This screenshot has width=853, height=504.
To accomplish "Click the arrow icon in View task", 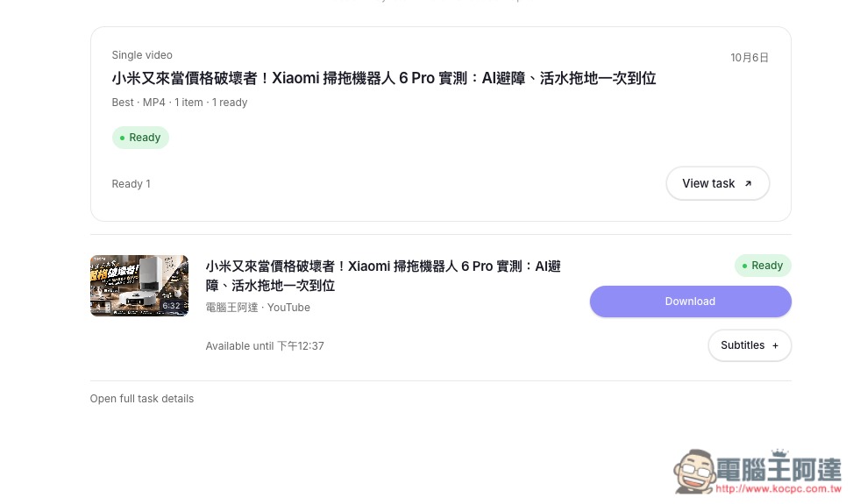I will pyautogui.click(x=748, y=184).
